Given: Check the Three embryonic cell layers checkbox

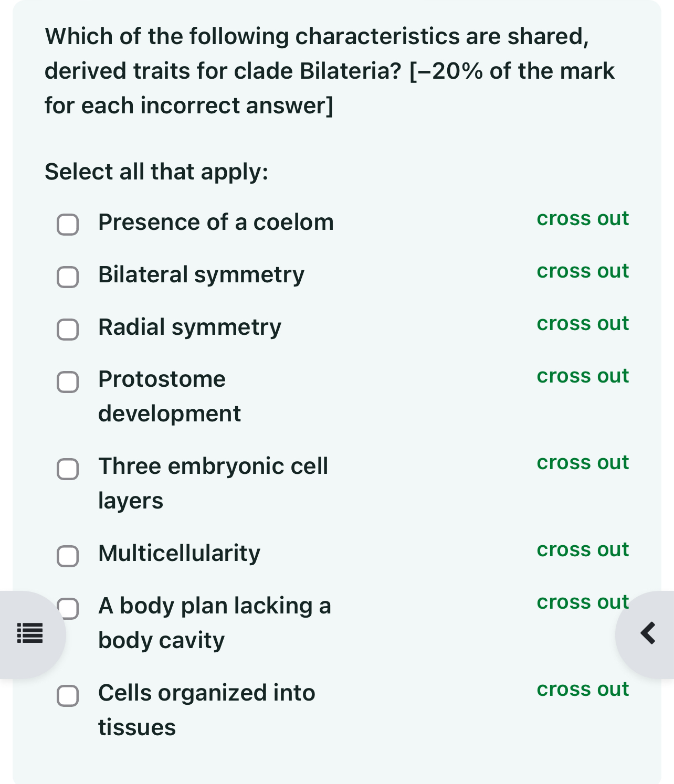Looking at the screenshot, I should 67,469.
